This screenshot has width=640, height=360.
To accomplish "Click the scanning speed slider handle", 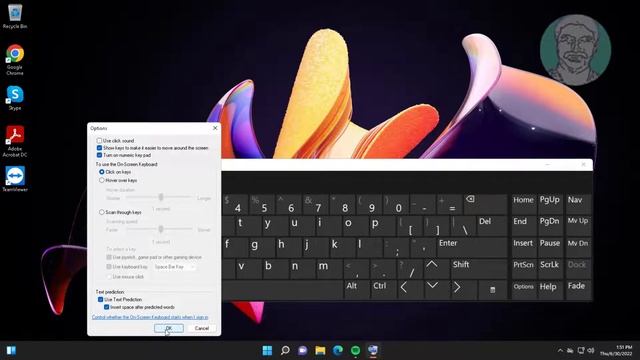I will pyautogui.click(x=161, y=229).
